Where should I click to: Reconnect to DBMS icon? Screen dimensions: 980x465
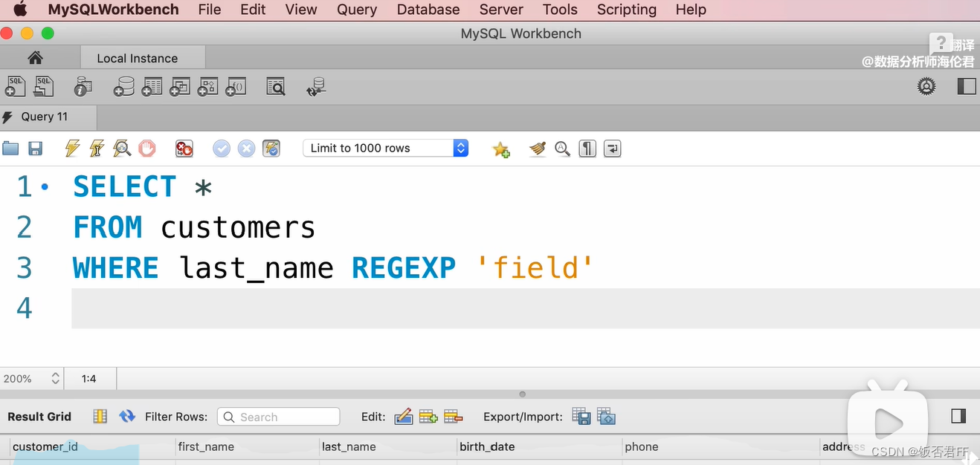[317, 87]
